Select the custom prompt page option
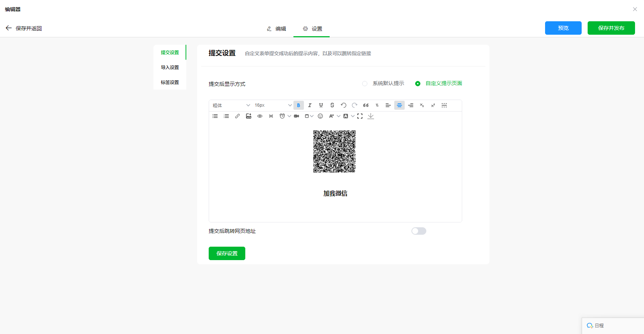 point(439,84)
